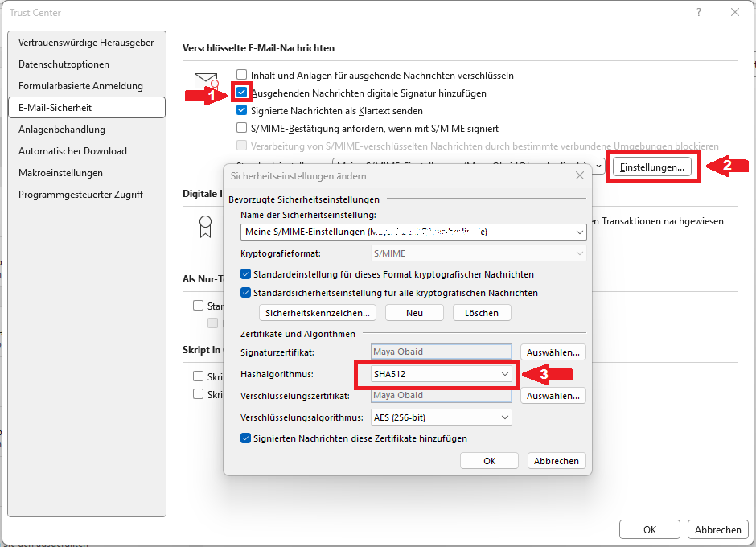Click the Trust Center help question mark

click(698, 12)
